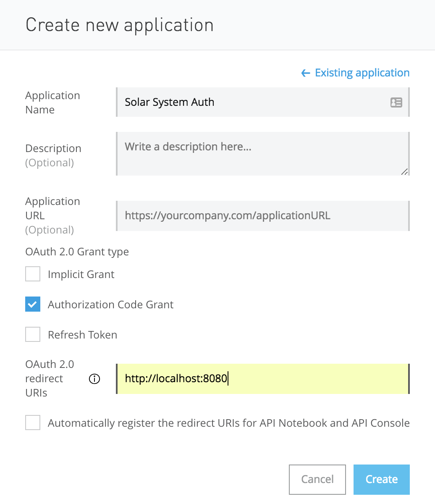Image resolution: width=435 pixels, height=504 pixels.
Task: Click the Existing application link
Action: (x=362, y=73)
